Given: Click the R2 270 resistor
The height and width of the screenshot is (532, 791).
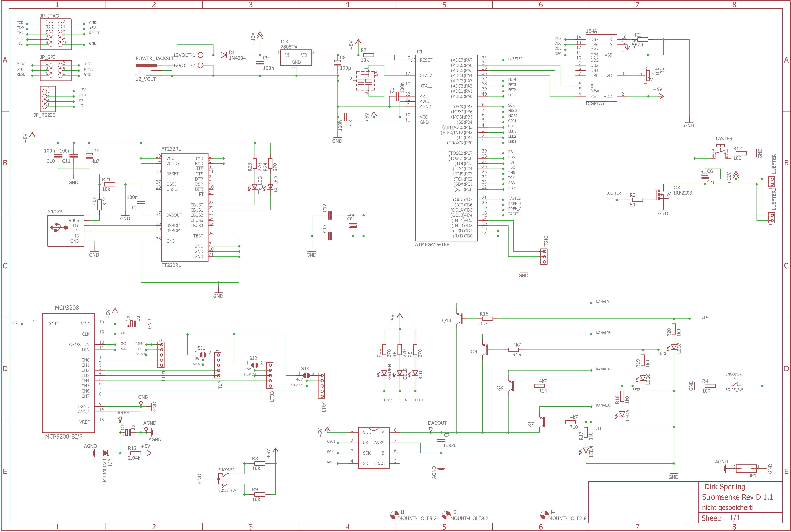Looking at the screenshot, I should [x=643, y=39].
